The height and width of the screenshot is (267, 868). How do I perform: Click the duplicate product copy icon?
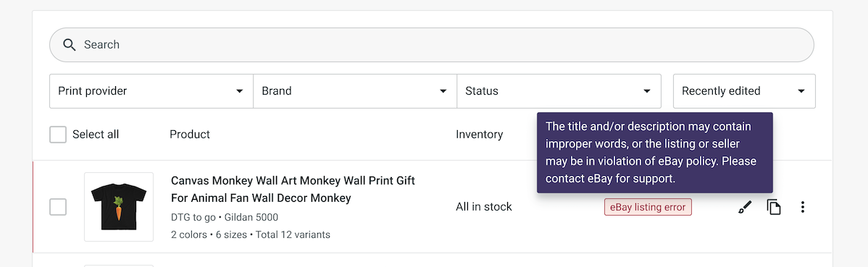tap(774, 207)
